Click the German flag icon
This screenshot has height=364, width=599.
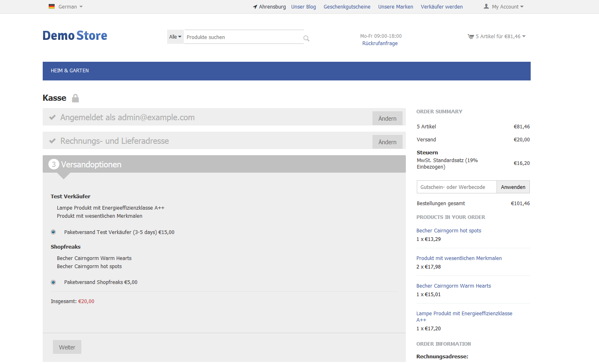[x=52, y=6]
